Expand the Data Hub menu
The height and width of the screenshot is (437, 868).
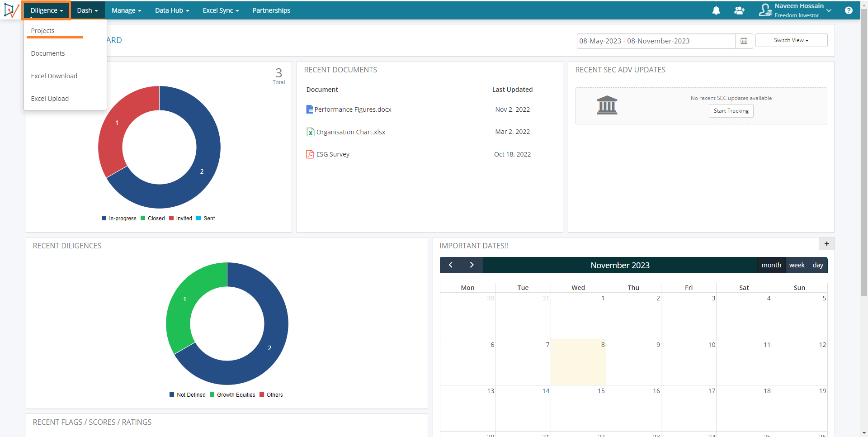(172, 10)
